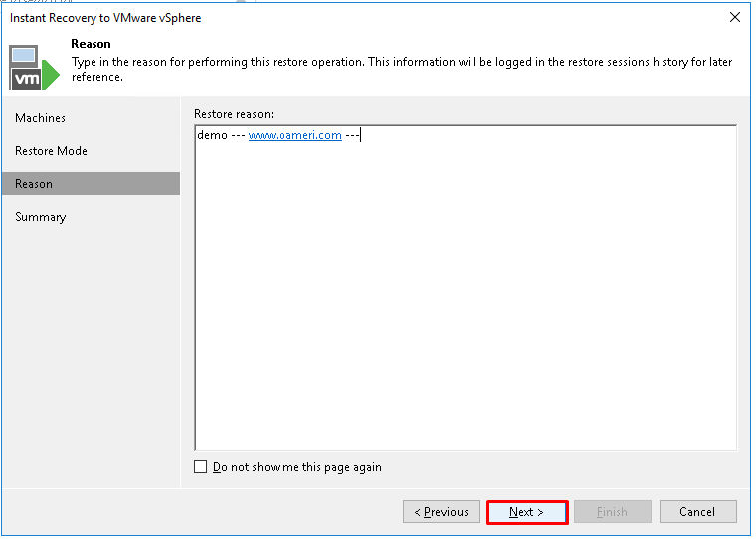Click the 'Instant Recovery to VMware vSphere' title
The height and width of the screenshot is (539, 756).
coord(105,18)
